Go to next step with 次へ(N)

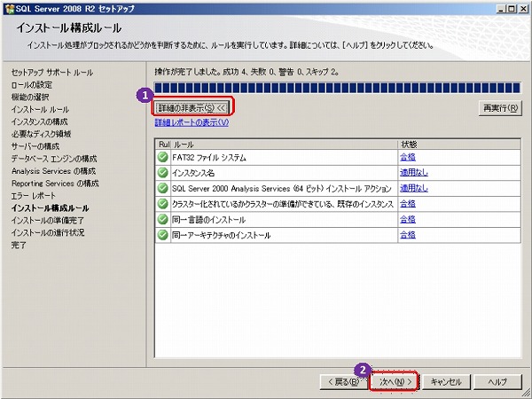[x=395, y=382]
